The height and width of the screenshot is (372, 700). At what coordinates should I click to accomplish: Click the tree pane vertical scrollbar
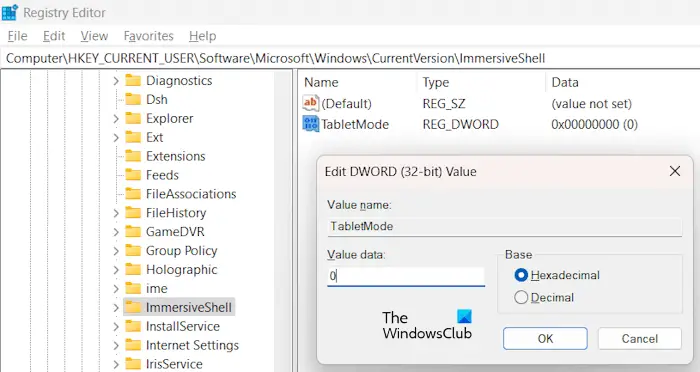[x=283, y=221]
